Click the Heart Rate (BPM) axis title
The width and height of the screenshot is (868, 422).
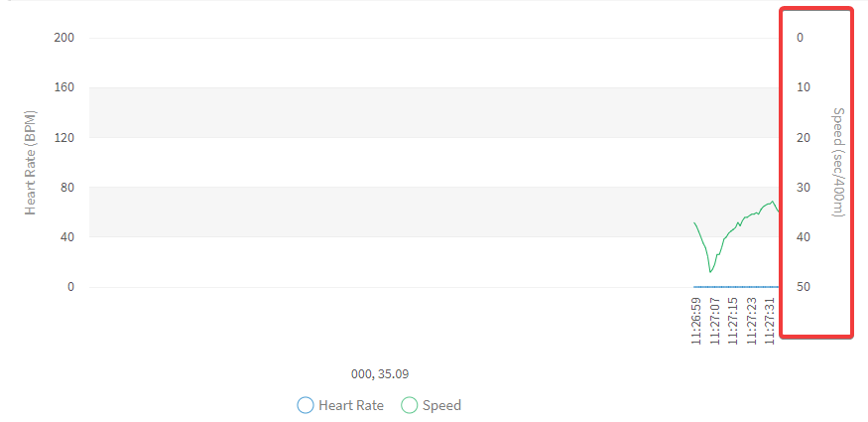[x=31, y=164]
